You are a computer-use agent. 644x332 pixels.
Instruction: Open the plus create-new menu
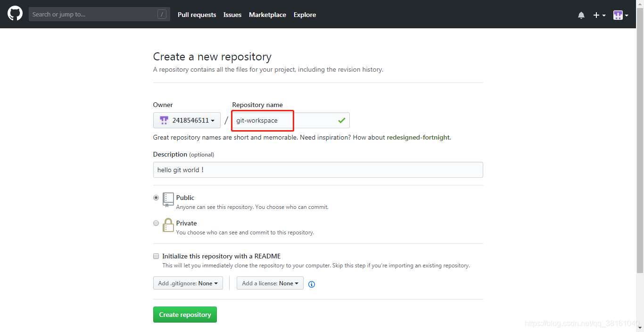click(599, 15)
